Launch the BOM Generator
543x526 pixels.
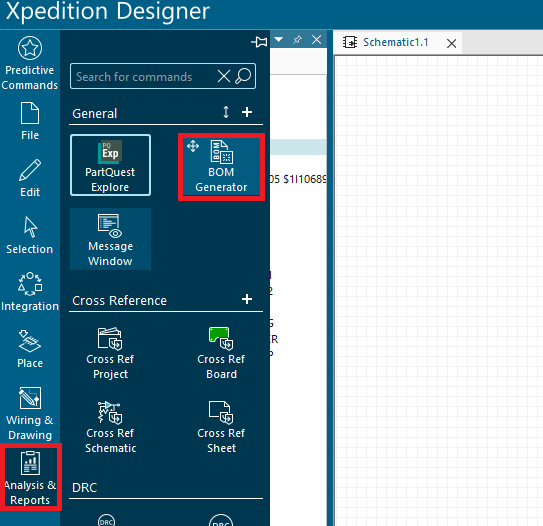point(221,167)
